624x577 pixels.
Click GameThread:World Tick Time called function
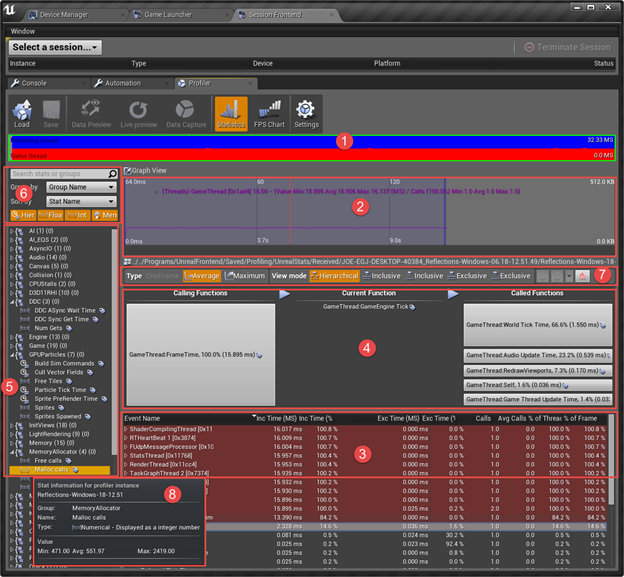point(538,325)
